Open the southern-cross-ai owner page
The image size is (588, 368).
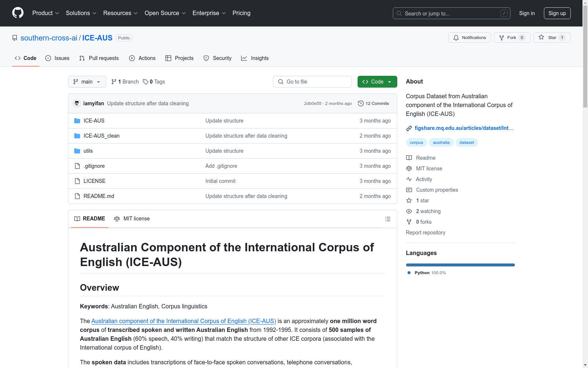[49, 38]
